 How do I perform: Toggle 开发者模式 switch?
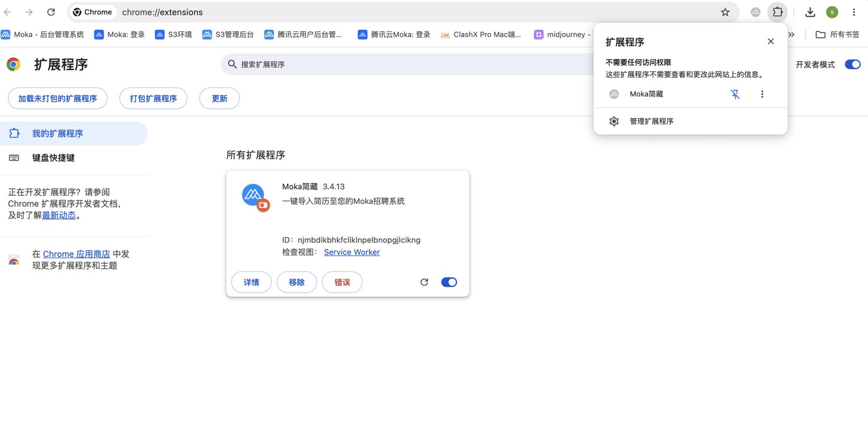click(852, 65)
